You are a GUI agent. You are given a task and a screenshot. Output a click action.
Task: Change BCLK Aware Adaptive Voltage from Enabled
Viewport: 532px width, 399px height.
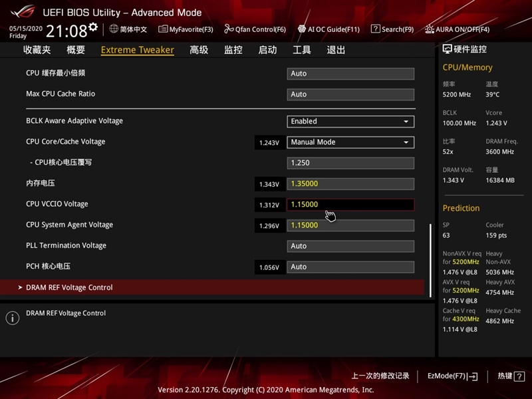[350, 121]
